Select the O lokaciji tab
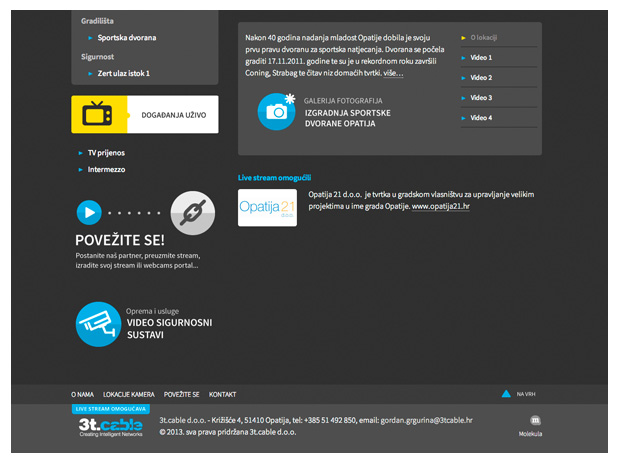The height and width of the screenshot is (460, 620). [x=484, y=37]
